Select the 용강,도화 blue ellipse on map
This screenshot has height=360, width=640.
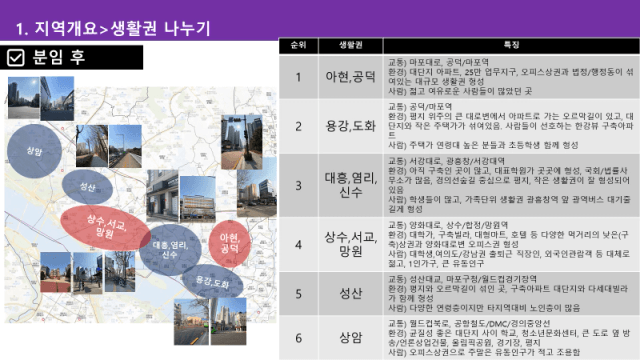pos(212,281)
